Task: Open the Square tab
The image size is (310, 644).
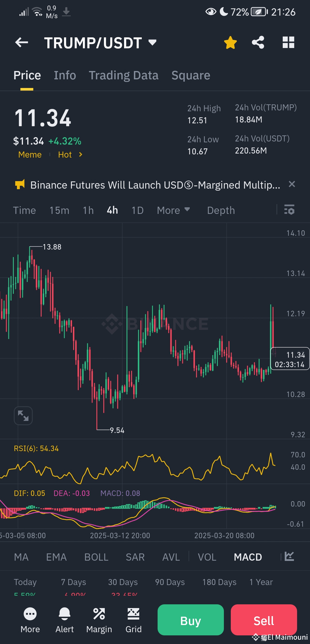Action: click(x=191, y=75)
